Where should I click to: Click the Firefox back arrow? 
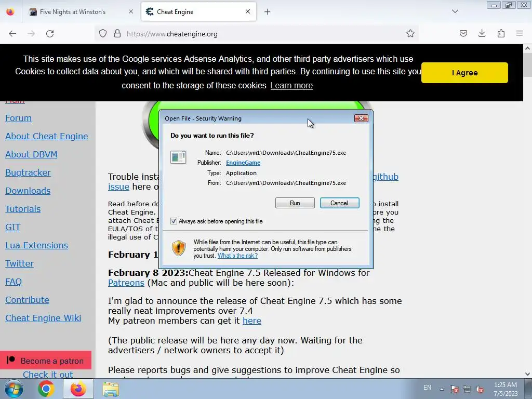[x=12, y=34]
